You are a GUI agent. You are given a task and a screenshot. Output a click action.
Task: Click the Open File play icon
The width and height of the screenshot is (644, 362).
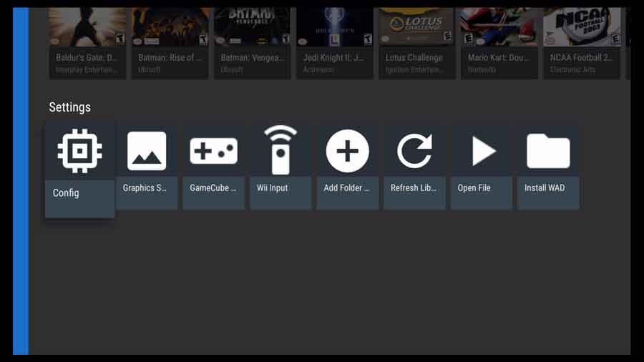click(x=484, y=151)
